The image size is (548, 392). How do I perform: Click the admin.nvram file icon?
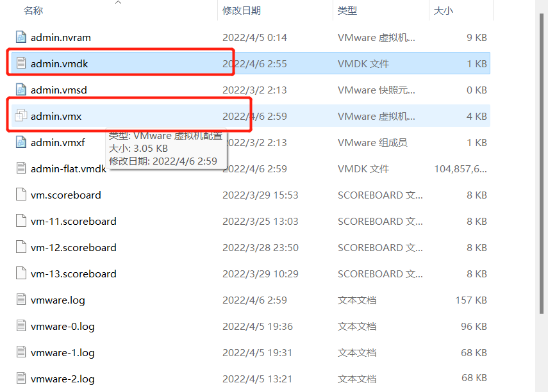20,37
